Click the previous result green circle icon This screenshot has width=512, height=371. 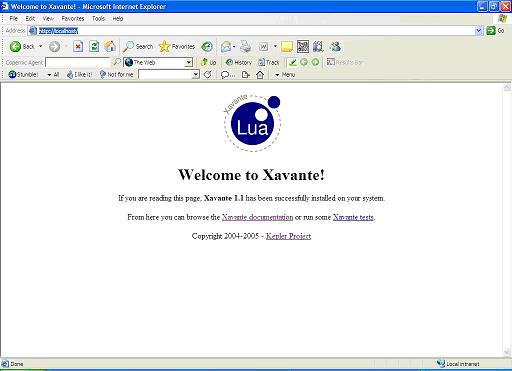tap(304, 62)
